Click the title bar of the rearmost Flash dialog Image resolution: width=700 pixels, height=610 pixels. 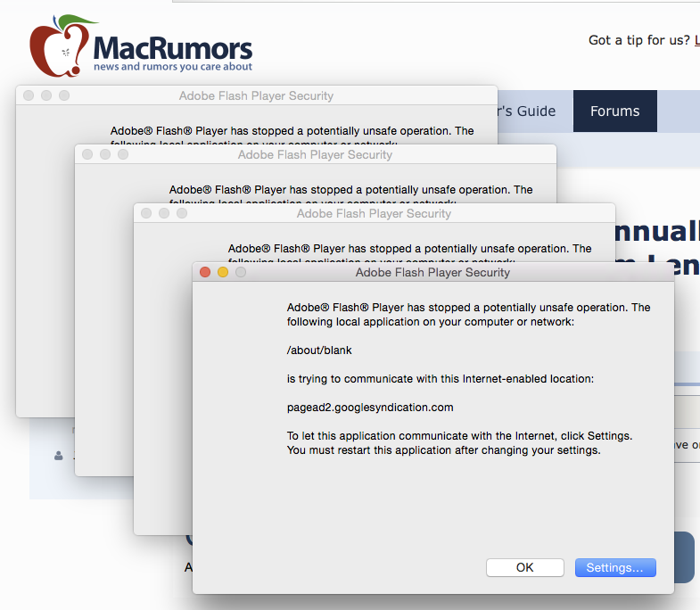coord(256,95)
